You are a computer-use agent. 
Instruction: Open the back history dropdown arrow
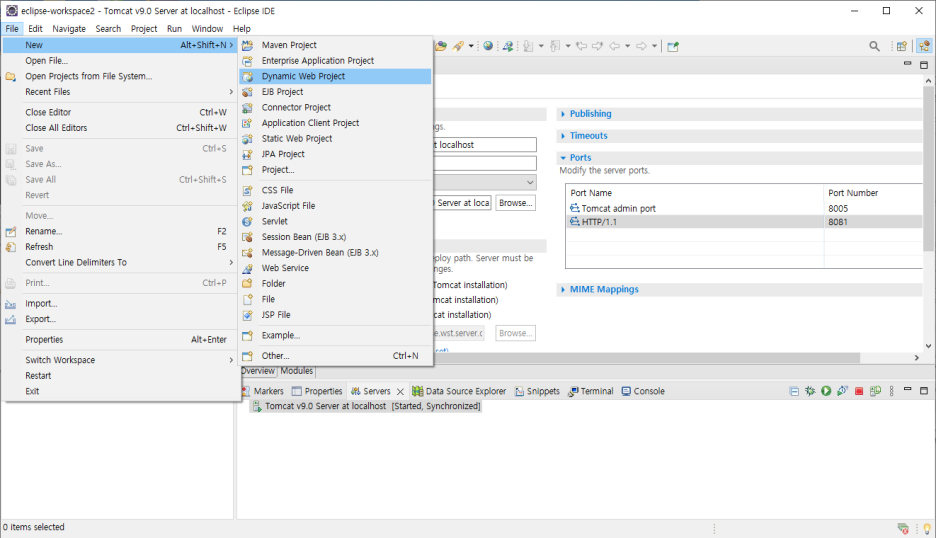(x=627, y=46)
